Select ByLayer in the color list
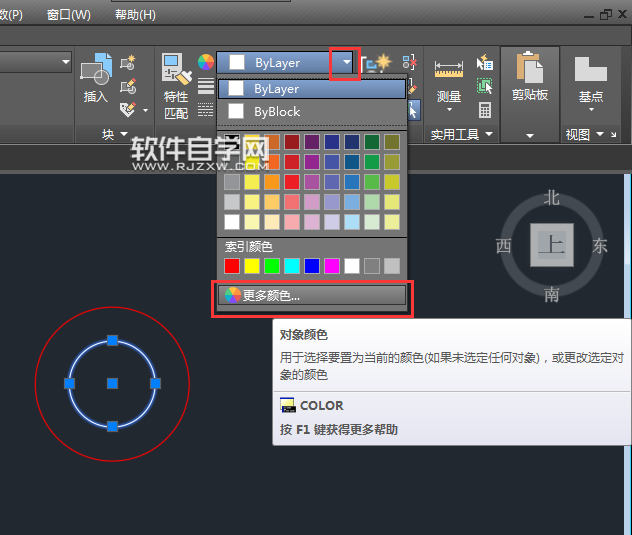The height and width of the screenshot is (535, 632). click(x=312, y=89)
